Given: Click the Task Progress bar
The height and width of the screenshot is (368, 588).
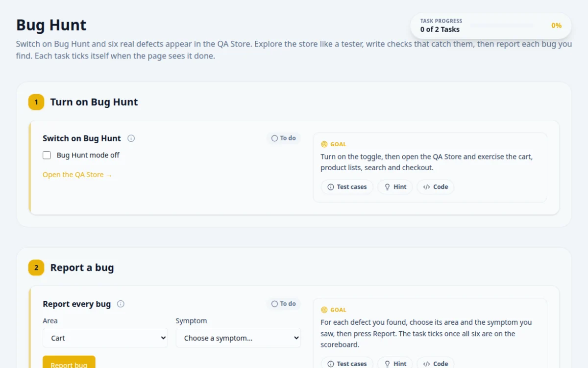Looking at the screenshot, I should 502,25.
